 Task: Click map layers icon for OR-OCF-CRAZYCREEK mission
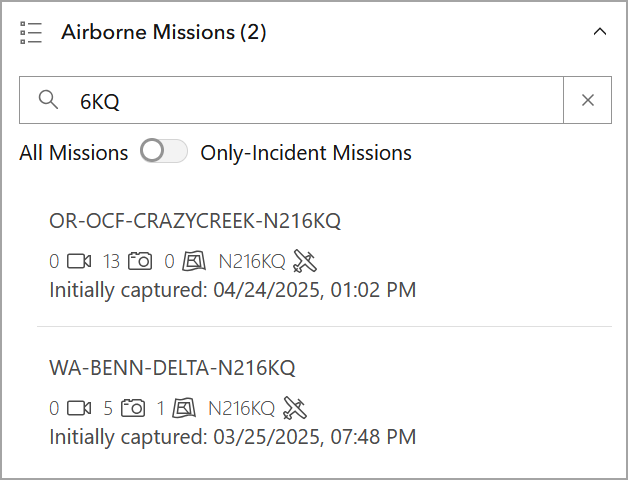pyautogui.click(x=194, y=262)
